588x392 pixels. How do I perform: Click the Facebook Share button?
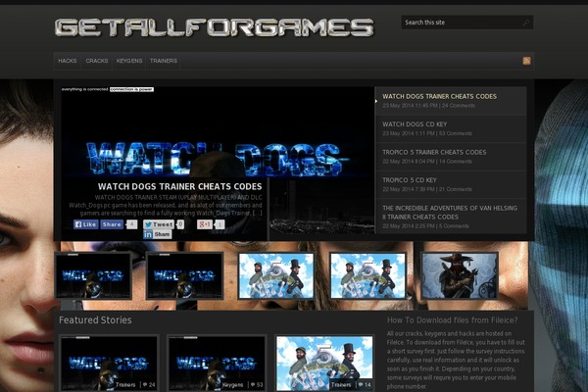113,224
